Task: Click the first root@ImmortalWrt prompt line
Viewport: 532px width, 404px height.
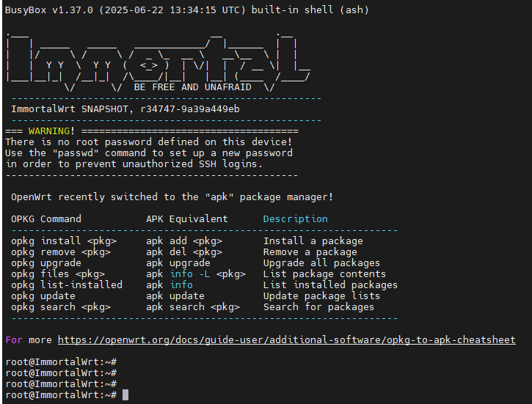Action: coord(61,362)
